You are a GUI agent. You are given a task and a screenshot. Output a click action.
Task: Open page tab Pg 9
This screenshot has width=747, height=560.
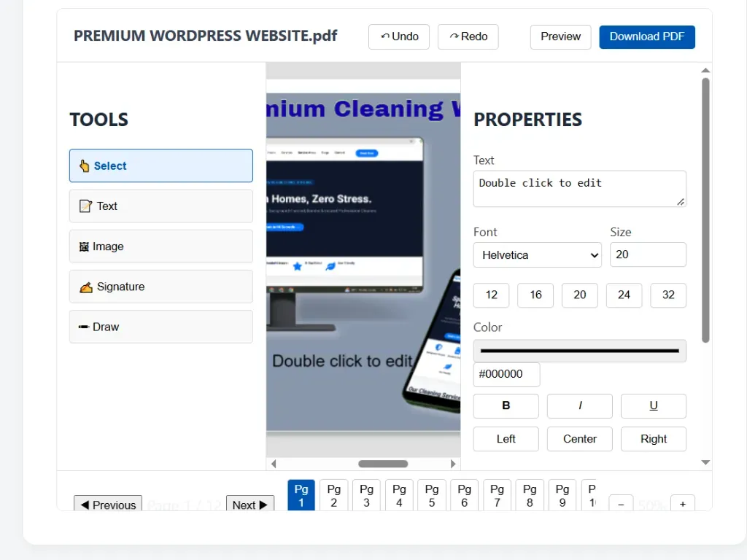pyautogui.click(x=562, y=495)
